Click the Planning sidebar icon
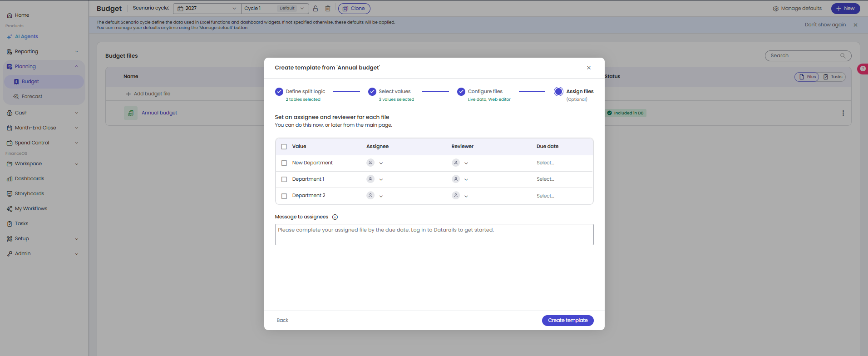Viewport: 868px width, 356px height. point(10,66)
